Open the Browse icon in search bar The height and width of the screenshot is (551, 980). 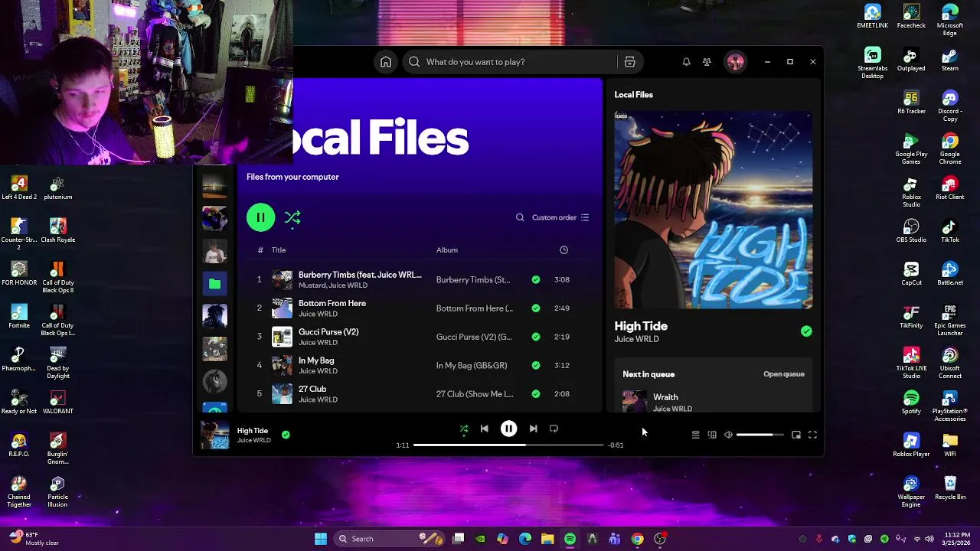[629, 62]
